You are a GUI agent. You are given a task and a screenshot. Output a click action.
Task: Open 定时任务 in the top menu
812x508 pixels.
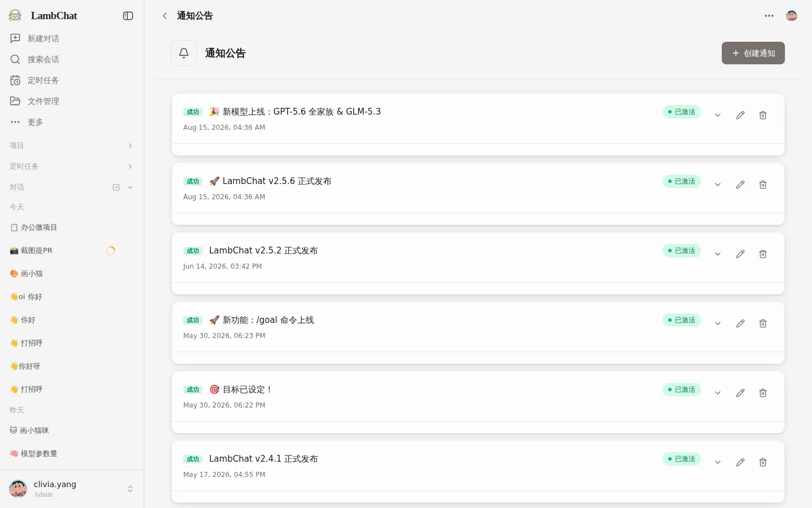72,80
